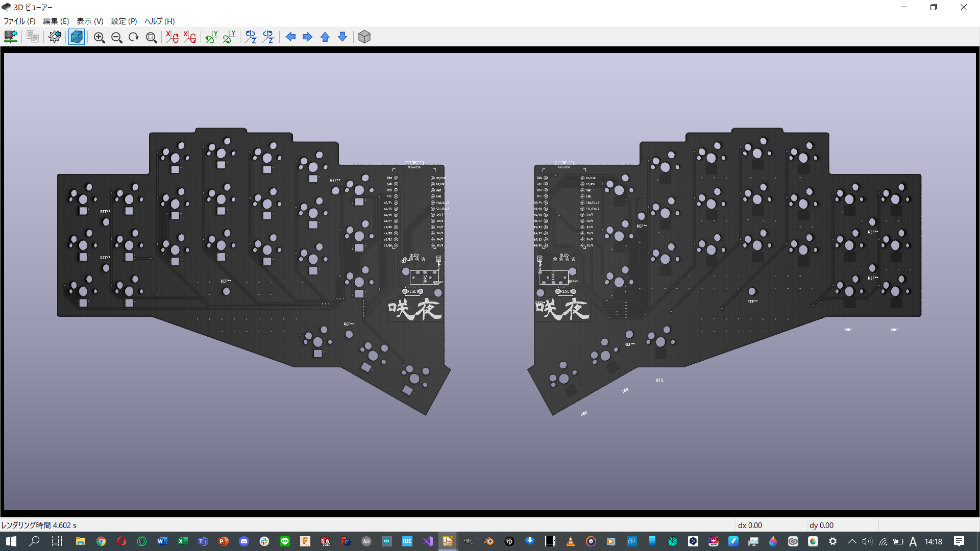Rotate Z clockwise icon

(x=251, y=37)
